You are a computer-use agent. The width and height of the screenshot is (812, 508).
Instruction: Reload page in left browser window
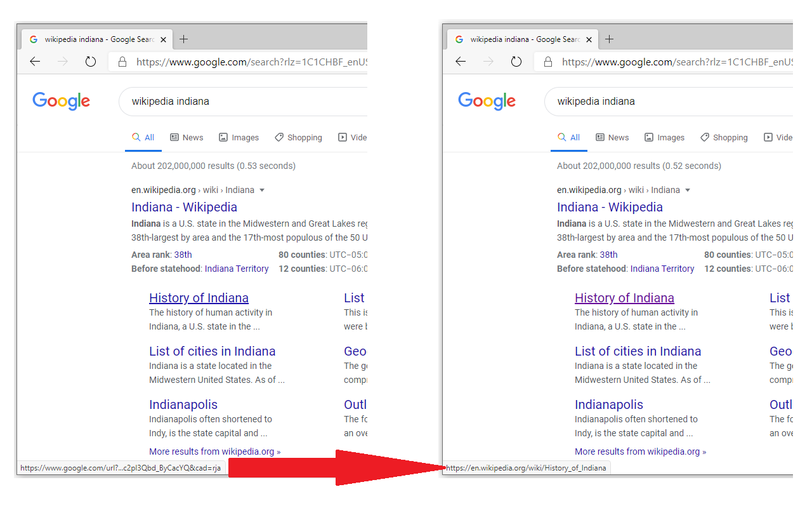point(91,62)
